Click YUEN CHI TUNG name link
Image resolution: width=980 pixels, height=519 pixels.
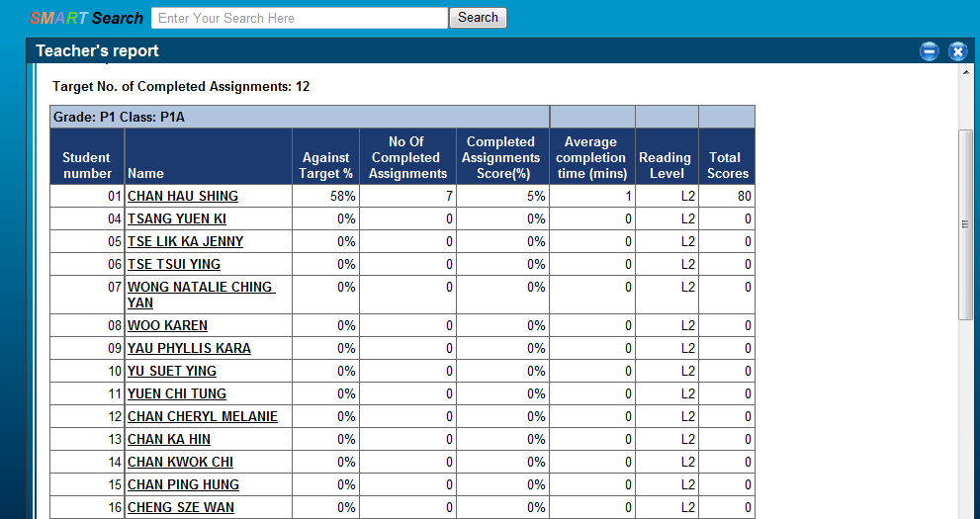pos(177,393)
